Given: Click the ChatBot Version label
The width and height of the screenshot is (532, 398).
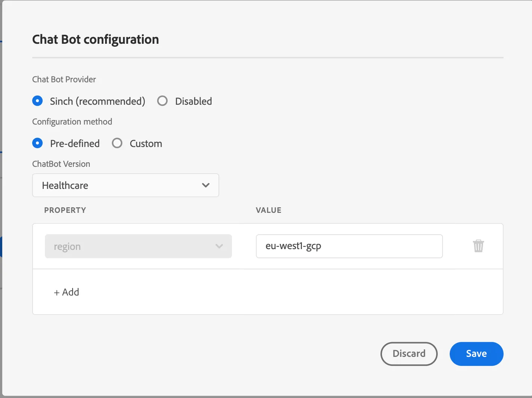Looking at the screenshot, I should (x=61, y=164).
